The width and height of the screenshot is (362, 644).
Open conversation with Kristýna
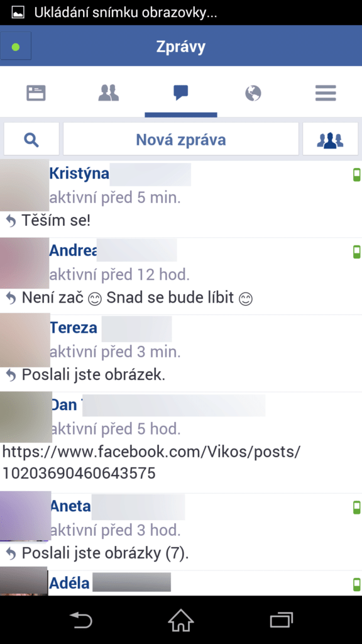coord(181,199)
